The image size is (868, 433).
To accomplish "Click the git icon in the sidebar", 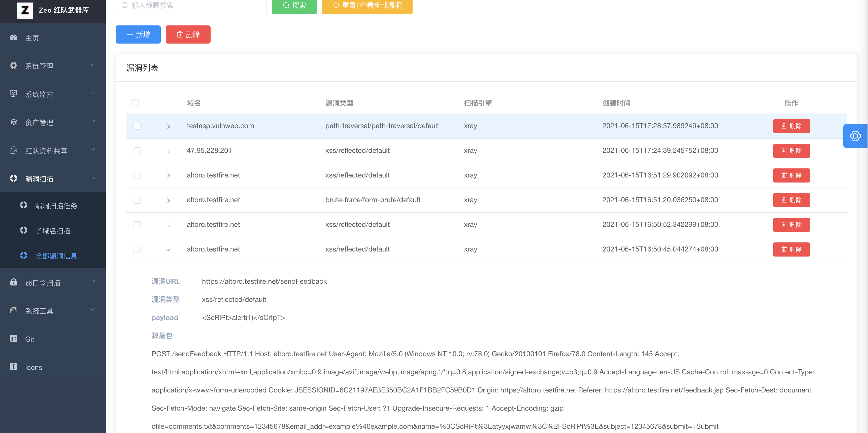I will pos(14,339).
